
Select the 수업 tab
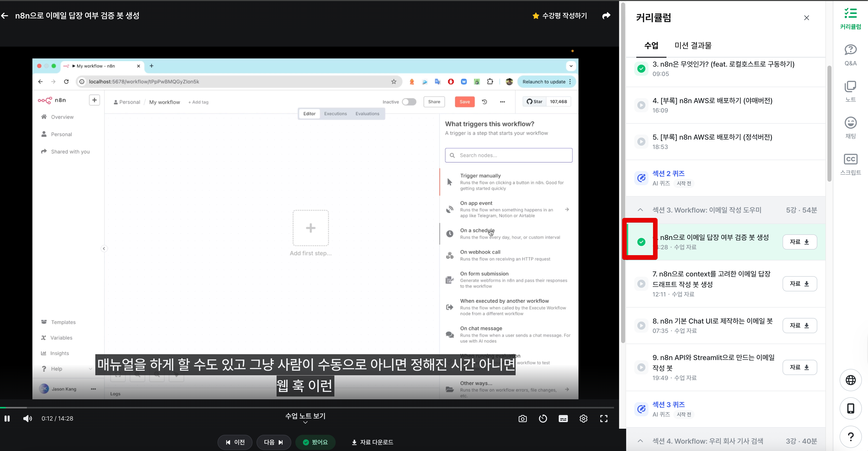pos(651,45)
